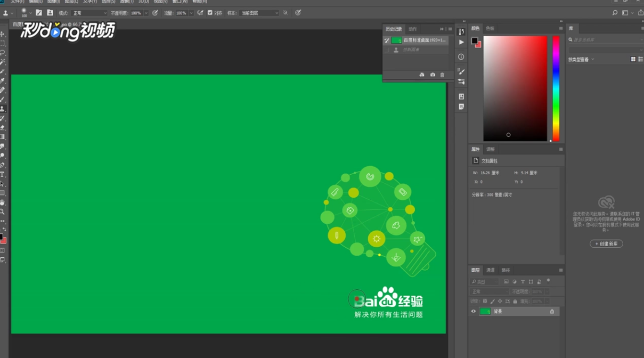This screenshot has height=358, width=644.
Task: Select the Clone Stamp tool in toolbox
Action: click(3, 109)
